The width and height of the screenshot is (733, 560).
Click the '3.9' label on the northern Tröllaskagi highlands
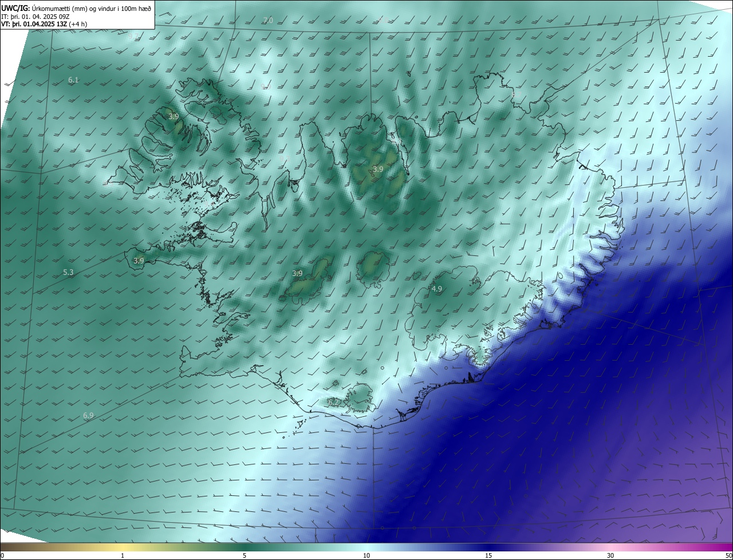[378, 169]
